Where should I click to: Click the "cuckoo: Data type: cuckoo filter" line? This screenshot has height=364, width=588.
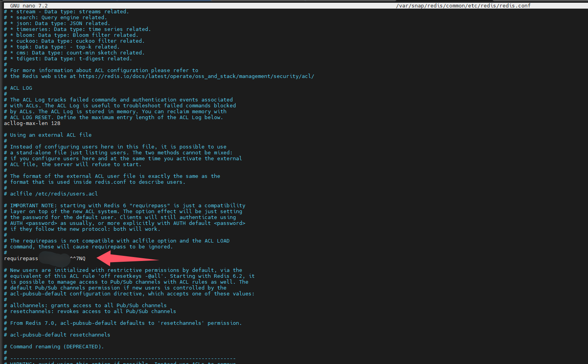coord(74,41)
